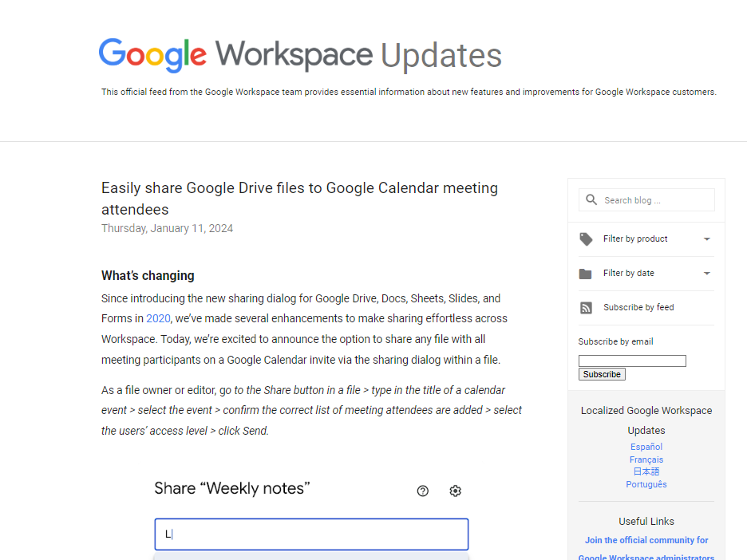Image resolution: width=747 pixels, height=560 pixels.
Task: Click the colorful Google logo letters
Action: point(152,54)
